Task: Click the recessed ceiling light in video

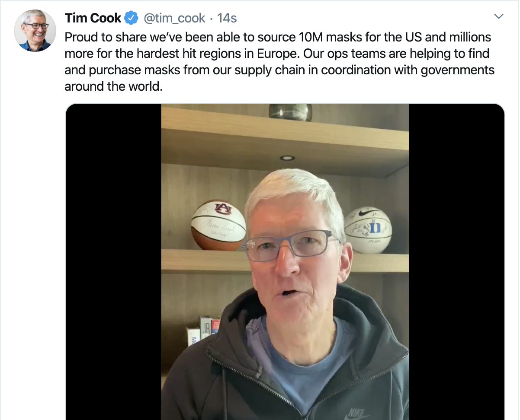Action: (287, 158)
